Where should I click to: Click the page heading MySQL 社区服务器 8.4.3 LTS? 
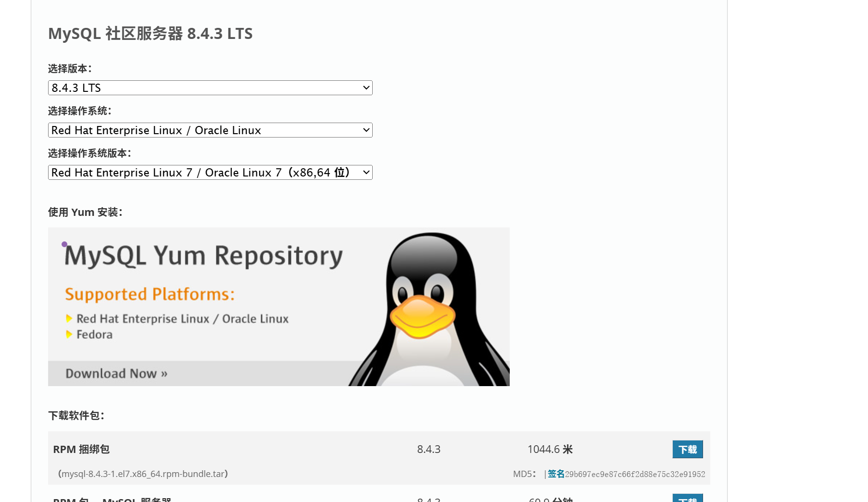pos(150,34)
